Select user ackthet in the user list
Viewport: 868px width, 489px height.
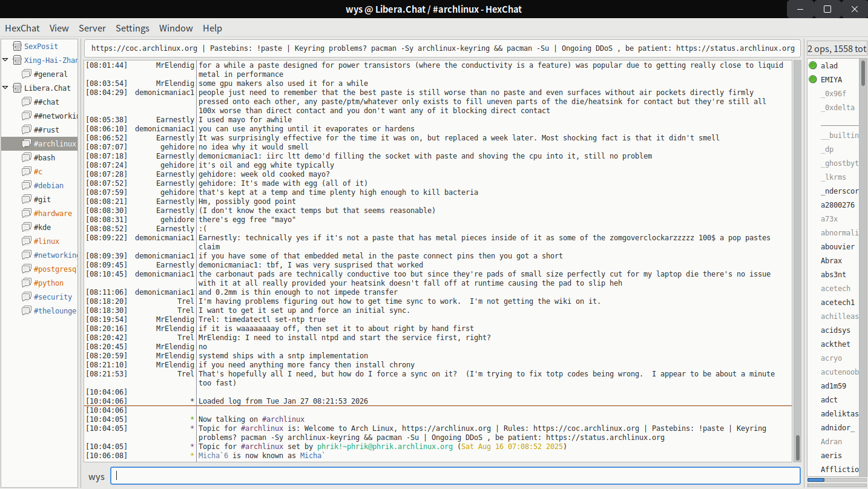click(x=833, y=344)
